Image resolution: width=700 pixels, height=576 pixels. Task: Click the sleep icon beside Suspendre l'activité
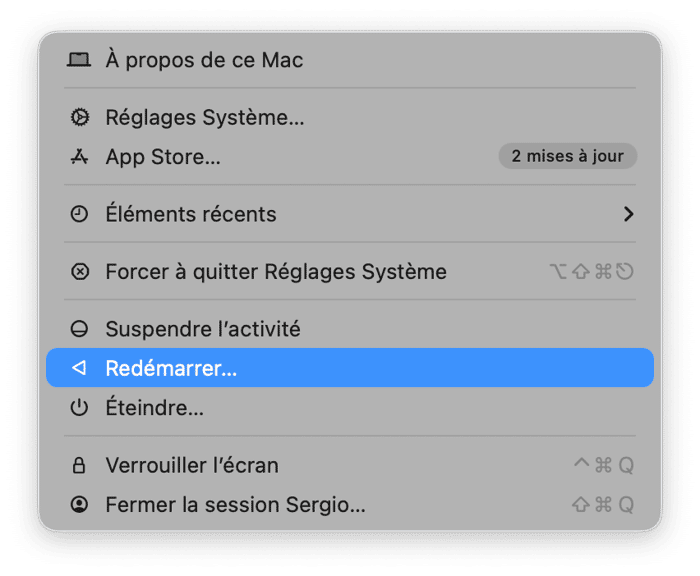79,329
